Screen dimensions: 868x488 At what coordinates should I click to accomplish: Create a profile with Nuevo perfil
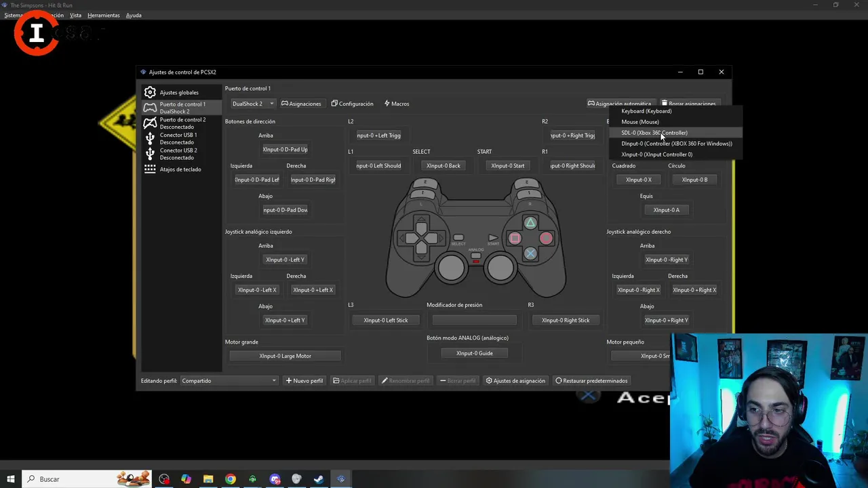click(x=304, y=381)
